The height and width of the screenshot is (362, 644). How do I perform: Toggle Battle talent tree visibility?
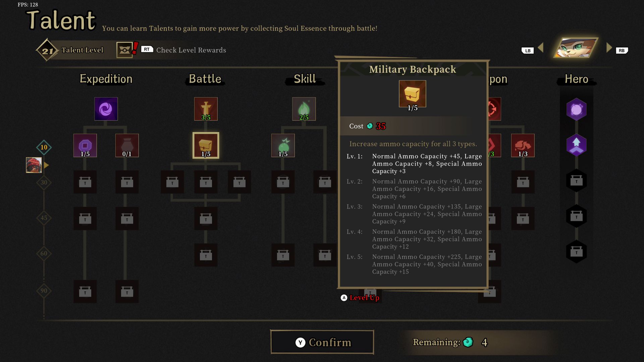click(204, 78)
